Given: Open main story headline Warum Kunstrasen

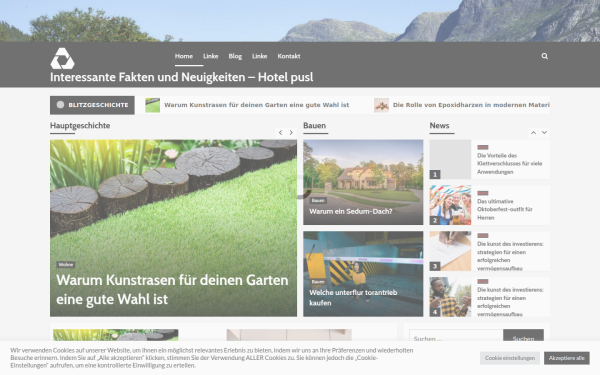Looking at the screenshot, I should point(172,290).
